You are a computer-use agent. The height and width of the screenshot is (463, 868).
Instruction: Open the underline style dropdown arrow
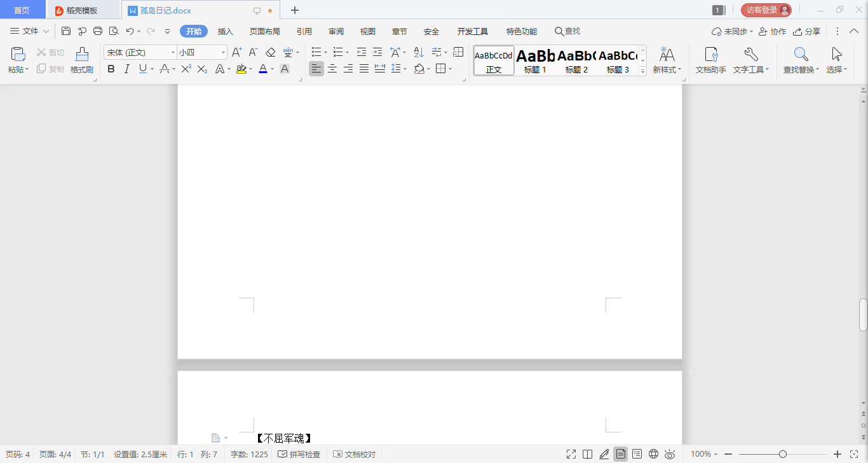coord(151,69)
